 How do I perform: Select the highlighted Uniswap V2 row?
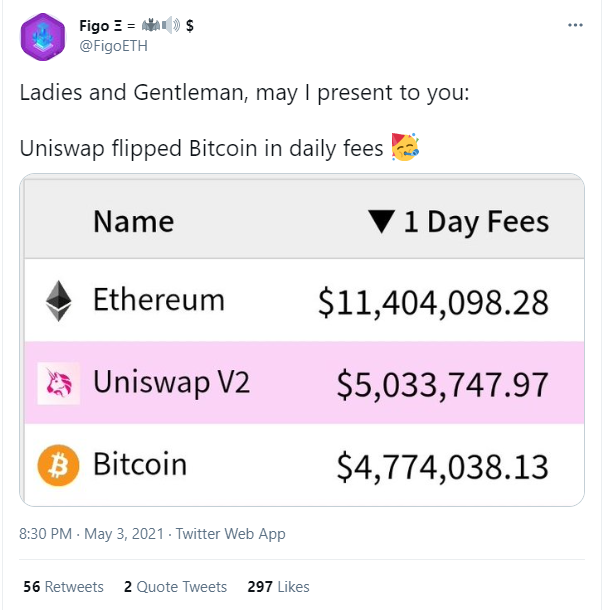point(300,383)
